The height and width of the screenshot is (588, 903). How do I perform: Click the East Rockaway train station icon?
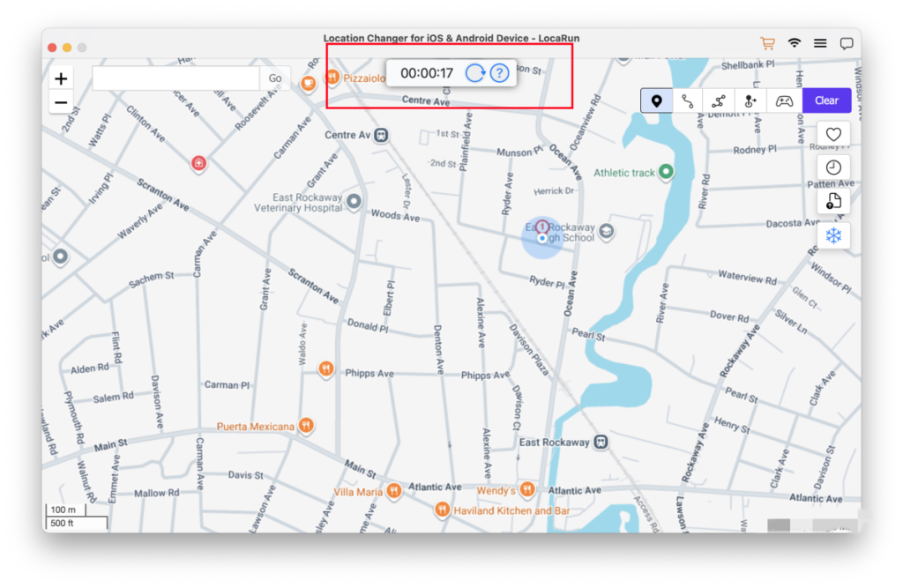click(x=601, y=443)
